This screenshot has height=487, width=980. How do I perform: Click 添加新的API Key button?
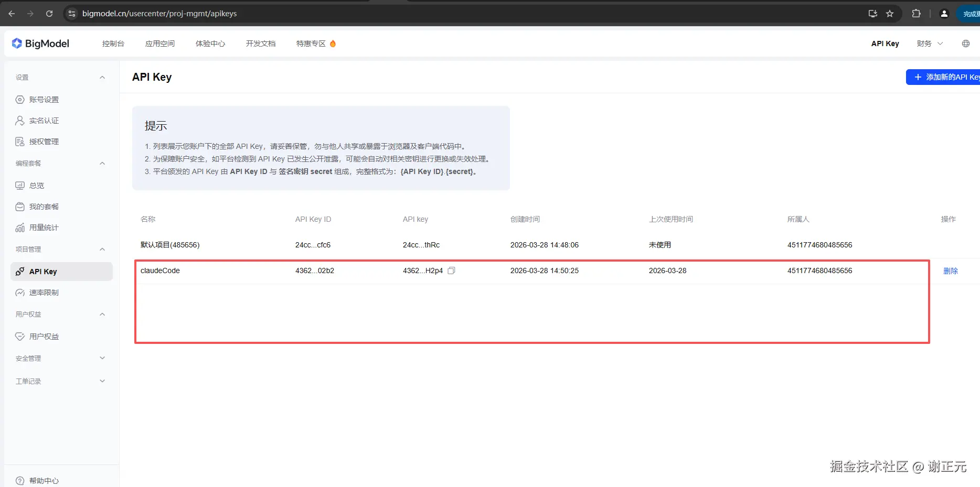coord(943,77)
